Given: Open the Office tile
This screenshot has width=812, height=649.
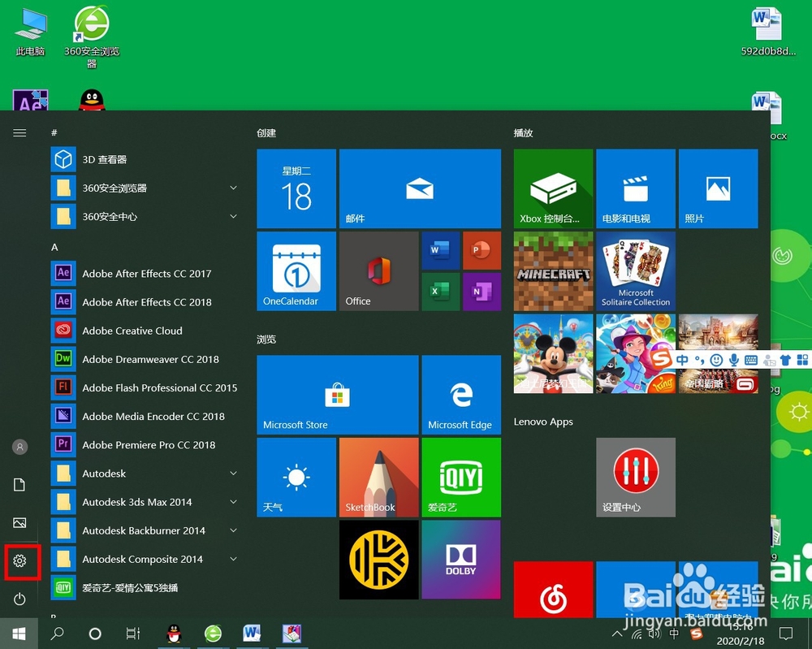Looking at the screenshot, I should pos(378,270).
